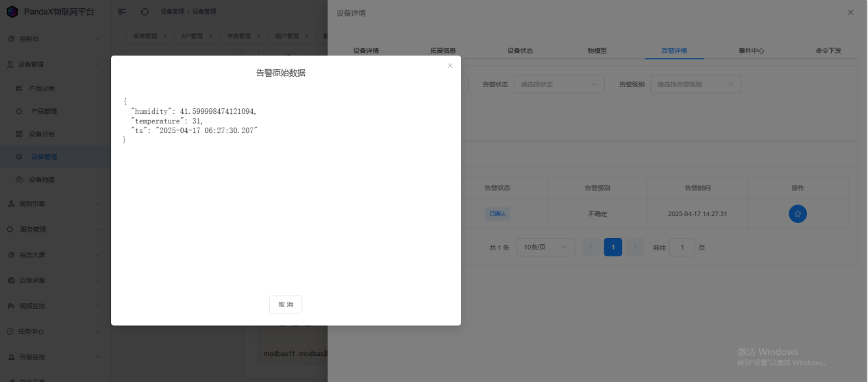868x382 pixels.
Task: Switch to the 命令下发 tab
Action: point(828,51)
